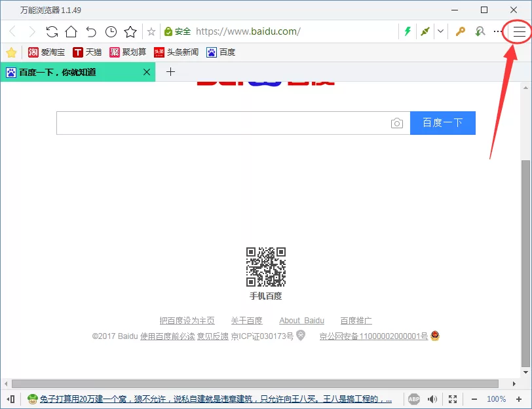Click scroll right arrow on horizontal scrollbar

(514, 383)
